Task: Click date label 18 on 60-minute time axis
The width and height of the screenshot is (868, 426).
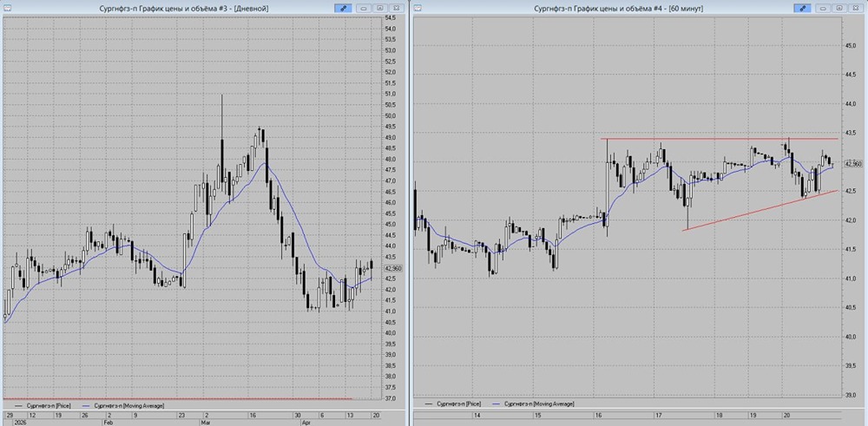Action: (x=719, y=415)
